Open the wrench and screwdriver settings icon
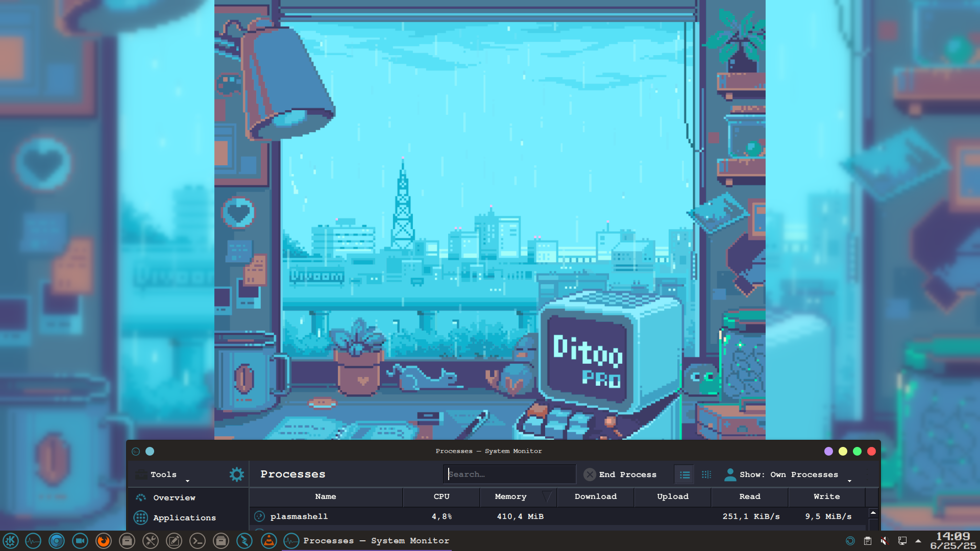980x551 pixels. pos(151,541)
